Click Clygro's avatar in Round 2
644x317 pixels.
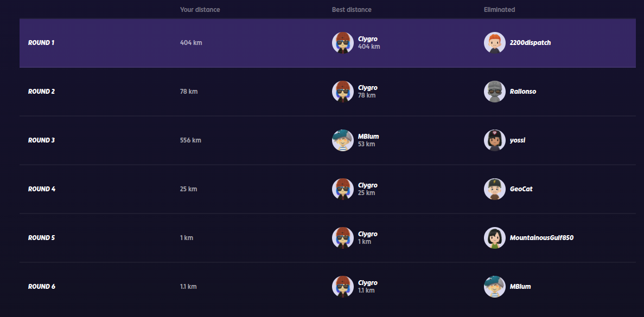click(x=342, y=92)
